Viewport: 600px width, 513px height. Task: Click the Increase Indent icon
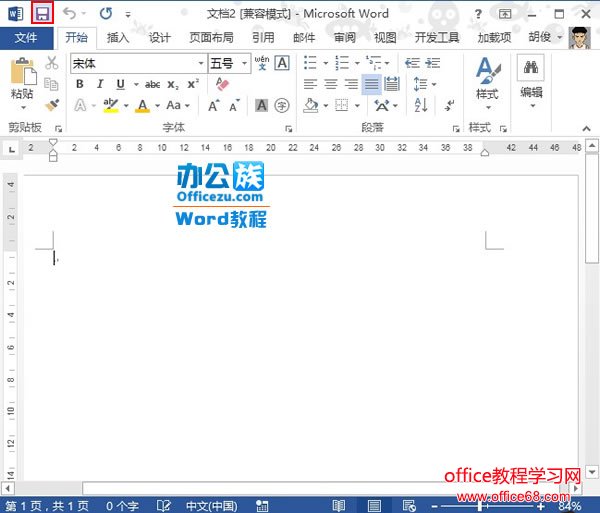tap(433, 63)
